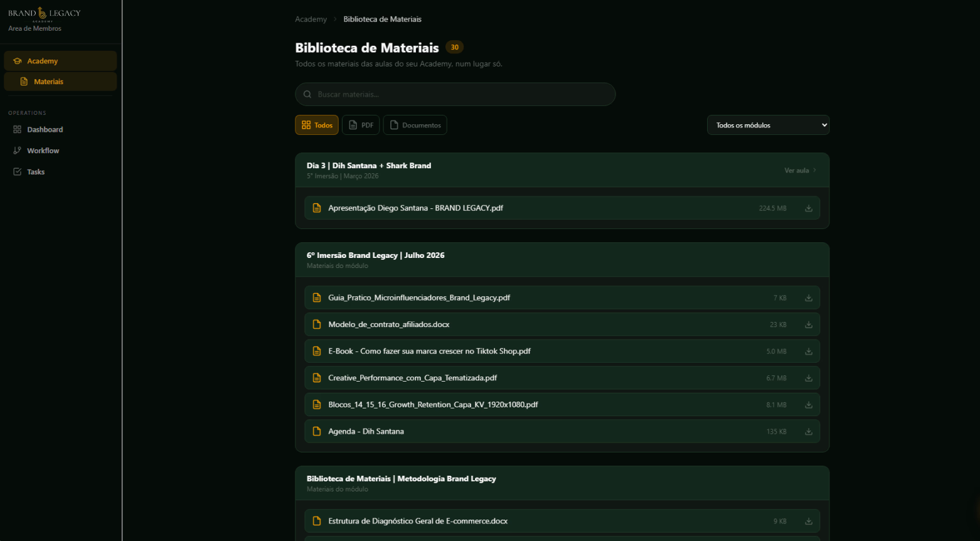Open Estrutura de Diagnóstico Geral de E-commerce.docx
The width and height of the screenshot is (980, 541).
click(x=562, y=522)
